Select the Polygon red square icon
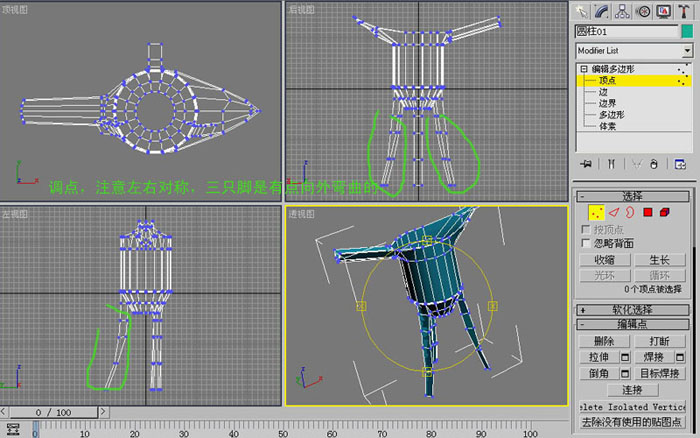Viewport: 700px width, 438px height. pyautogui.click(x=648, y=213)
